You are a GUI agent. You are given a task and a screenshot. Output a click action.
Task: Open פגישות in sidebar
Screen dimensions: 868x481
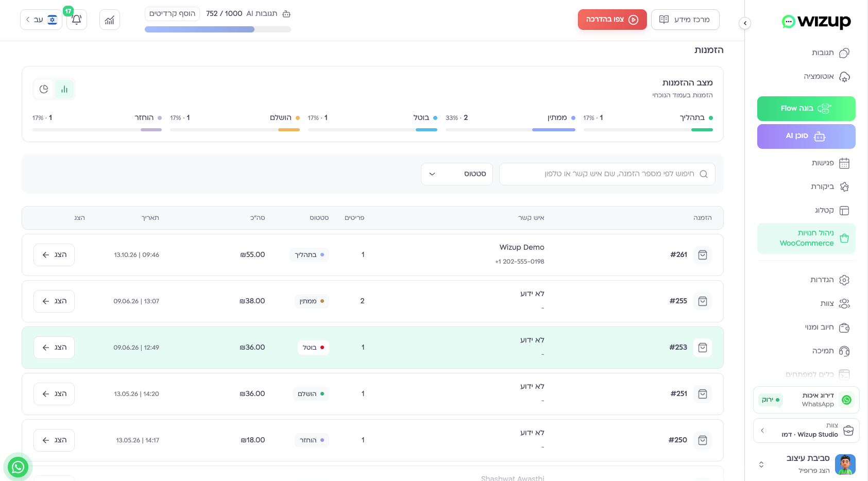tap(806, 163)
